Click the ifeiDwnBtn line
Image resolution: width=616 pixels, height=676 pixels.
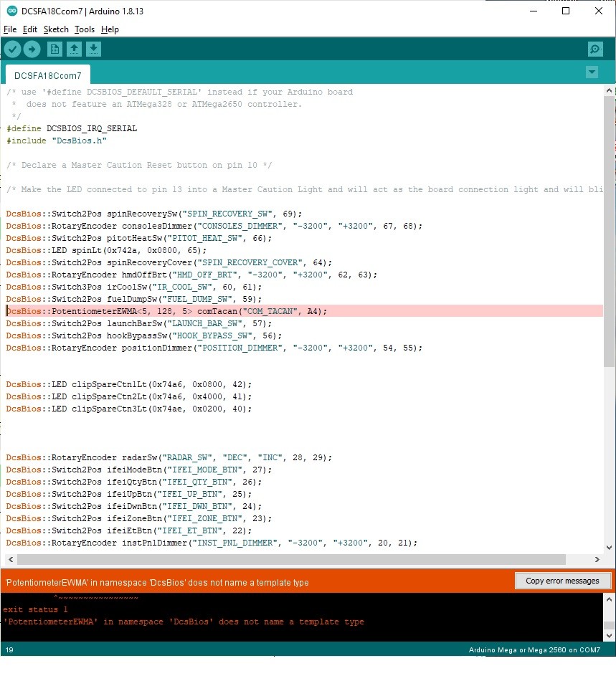point(133,506)
